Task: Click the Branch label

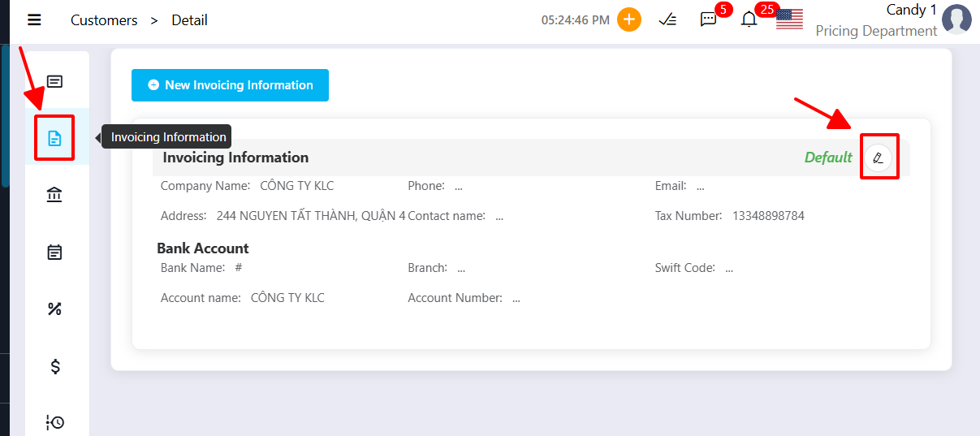Action: click(428, 268)
